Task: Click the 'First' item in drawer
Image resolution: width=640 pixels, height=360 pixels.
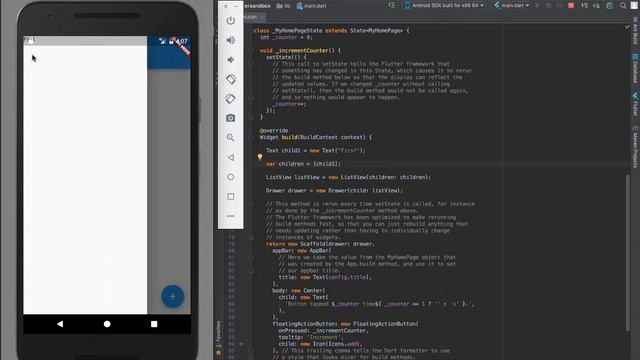Action: pos(29,40)
